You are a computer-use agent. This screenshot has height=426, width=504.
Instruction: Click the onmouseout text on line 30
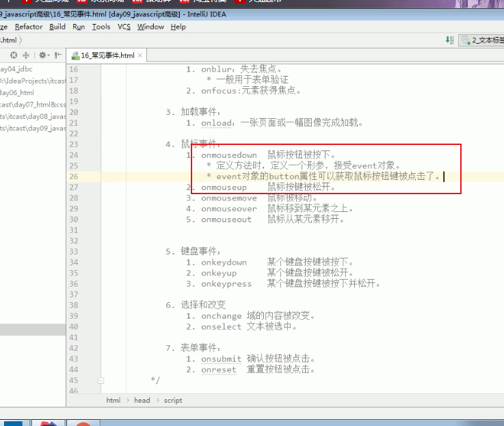(x=226, y=219)
